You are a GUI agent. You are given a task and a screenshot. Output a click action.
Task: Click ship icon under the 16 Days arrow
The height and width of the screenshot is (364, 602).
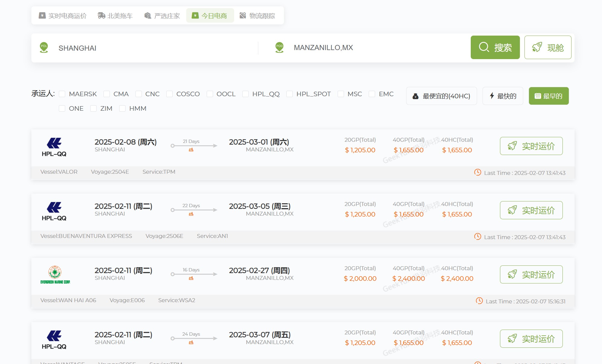click(191, 278)
